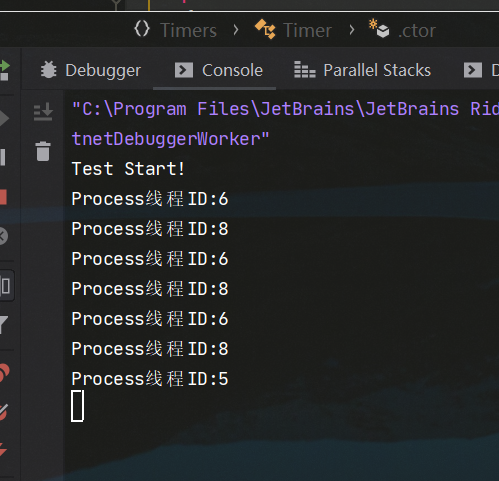The image size is (499, 481).
Task: Click the red Stop debugging square
Action: pos(3,197)
